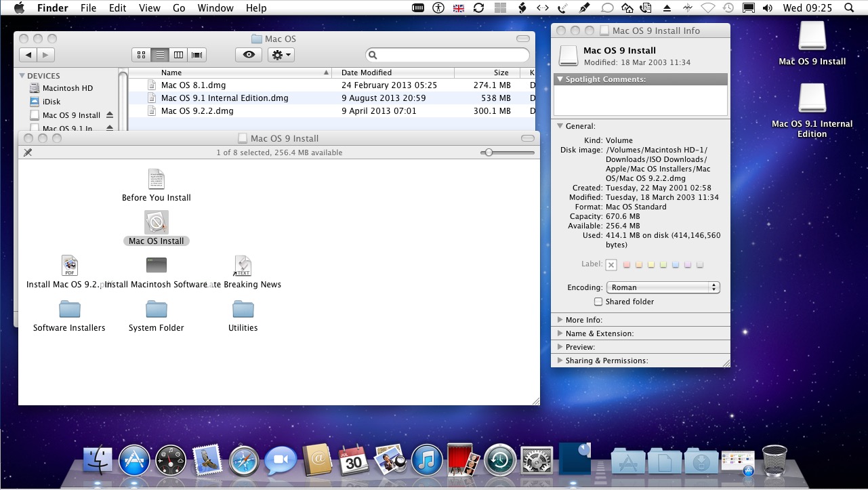Apply the red label color
Screen dimensions: 868x490
coord(627,265)
